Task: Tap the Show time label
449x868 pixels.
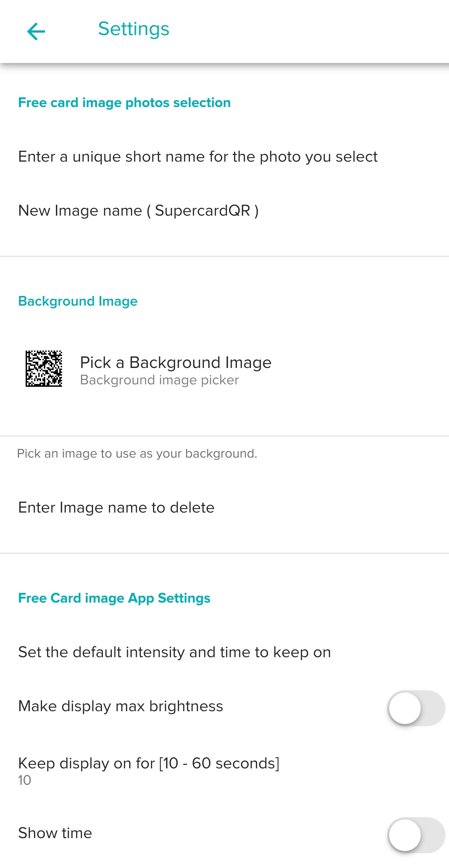Action: coord(55,833)
